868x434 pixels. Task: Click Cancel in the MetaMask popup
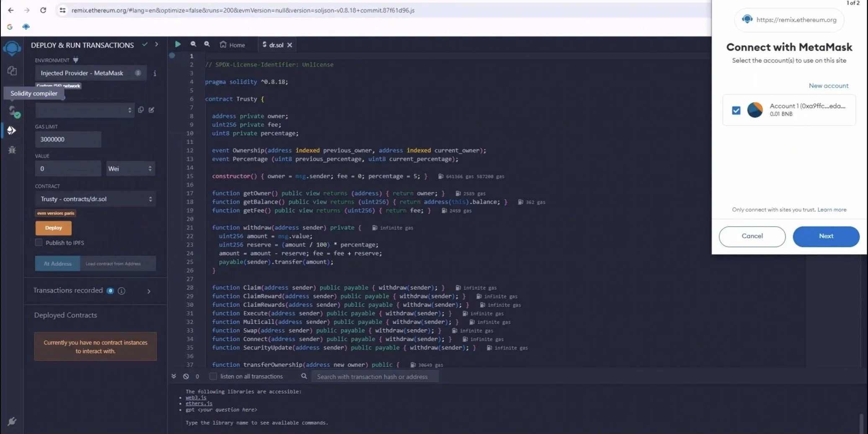(752, 236)
